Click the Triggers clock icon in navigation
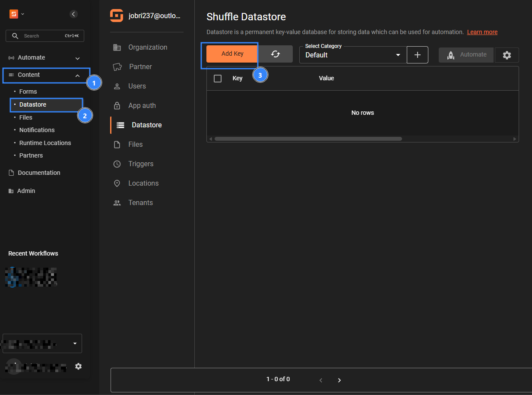This screenshot has width=532, height=395. click(x=117, y=164)
